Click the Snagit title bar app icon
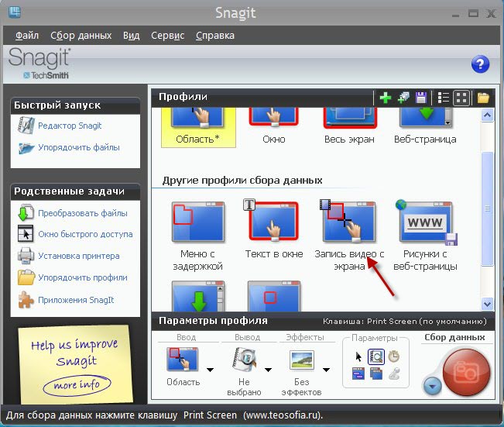 click(15, 12)
